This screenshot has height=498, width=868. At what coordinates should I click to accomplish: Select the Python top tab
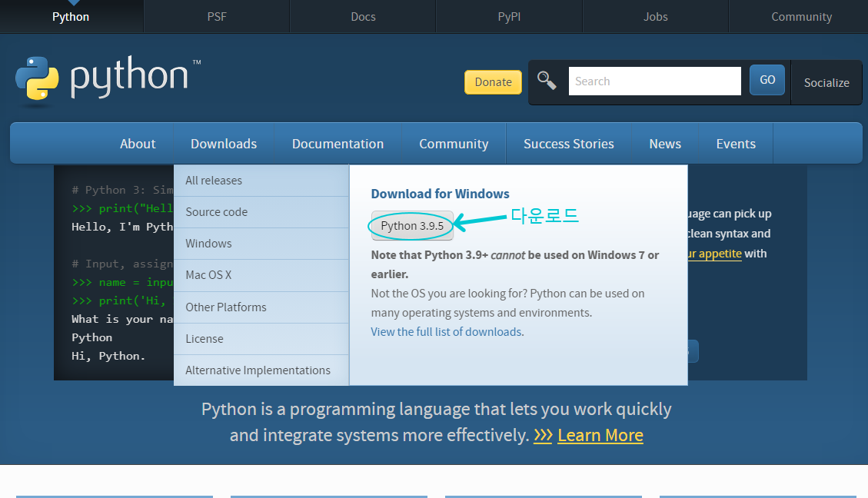tap(71, 17)
